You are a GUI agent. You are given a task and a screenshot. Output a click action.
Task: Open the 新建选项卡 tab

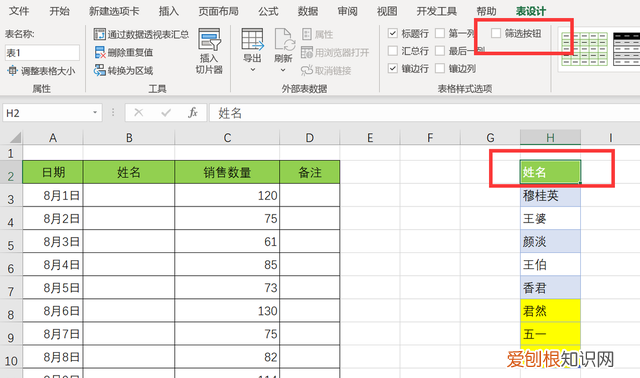[x=114, y=11]
